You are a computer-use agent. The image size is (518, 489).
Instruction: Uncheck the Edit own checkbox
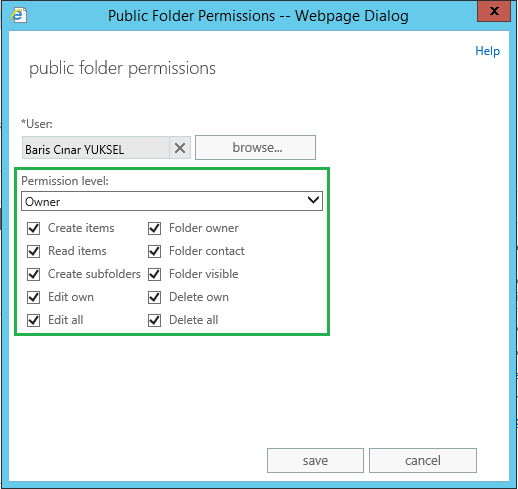(34, 297)
